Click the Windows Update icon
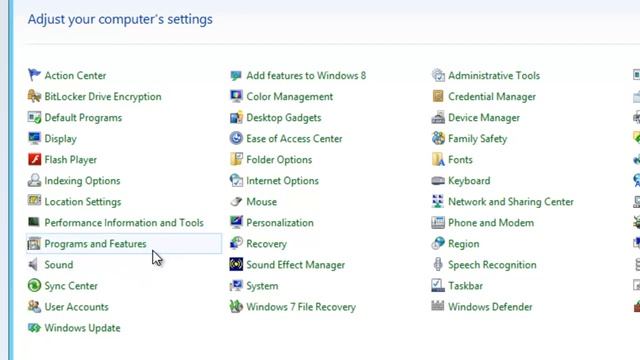Screen dimensions: 640x360 tap(34, 328)
